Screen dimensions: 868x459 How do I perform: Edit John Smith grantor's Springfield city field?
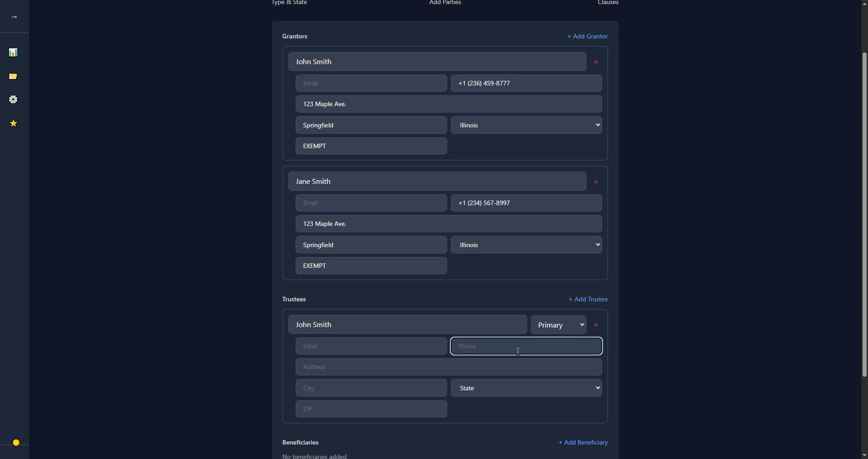point(371,125)
